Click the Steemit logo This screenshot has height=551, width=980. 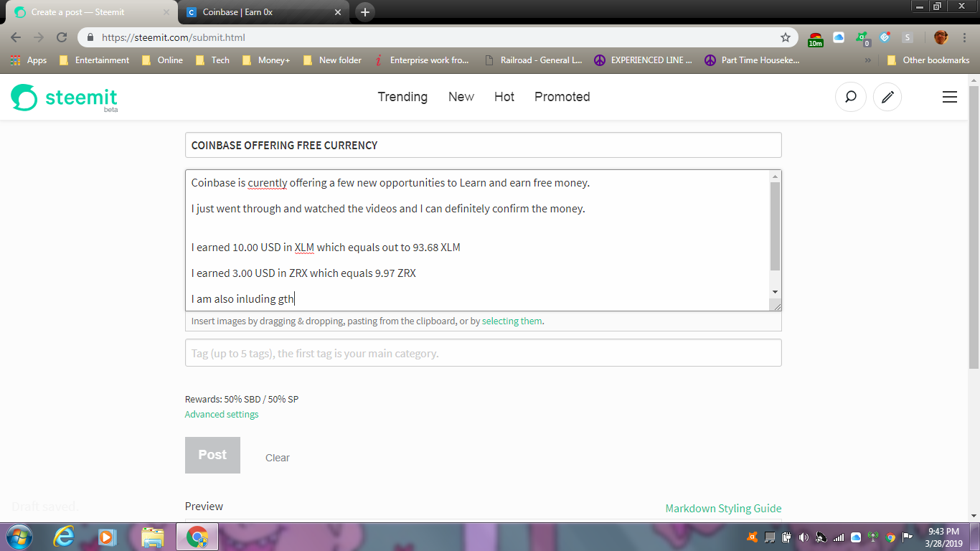tap(65, 98)
